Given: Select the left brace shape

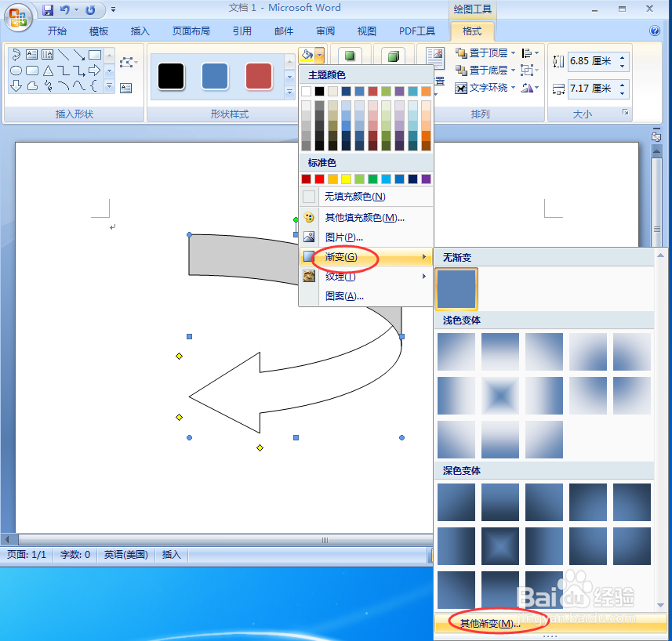Looking at the screenshot, I should coord(95,86).
